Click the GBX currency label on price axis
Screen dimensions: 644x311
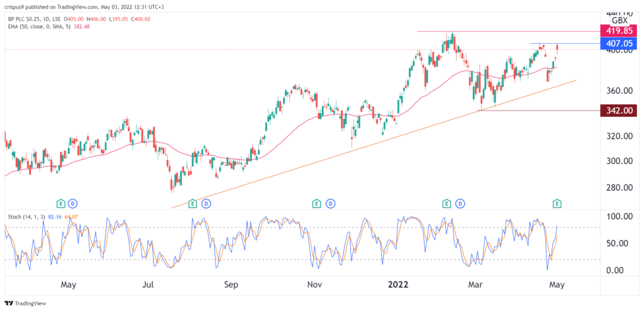[x=620, y=20]
